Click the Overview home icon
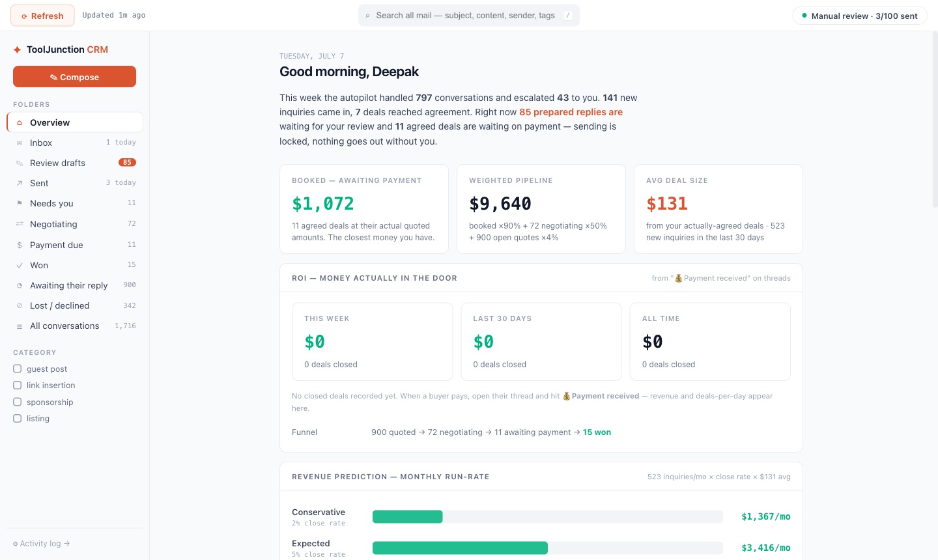 pos(20,122)
